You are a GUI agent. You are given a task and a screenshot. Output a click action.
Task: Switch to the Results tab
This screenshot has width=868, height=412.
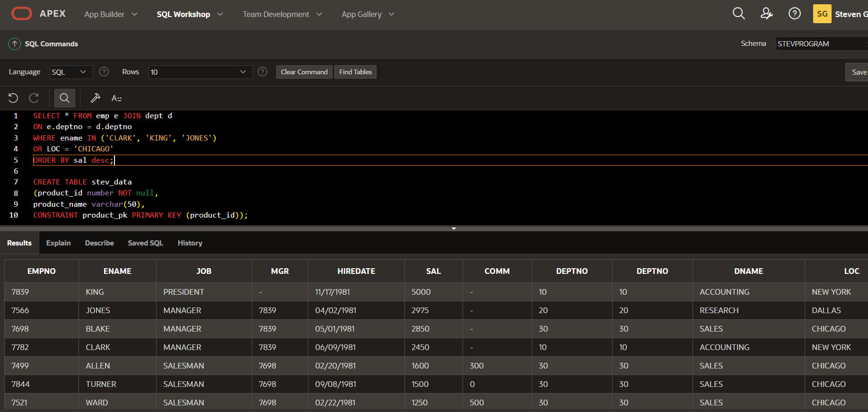coord(19,243)
